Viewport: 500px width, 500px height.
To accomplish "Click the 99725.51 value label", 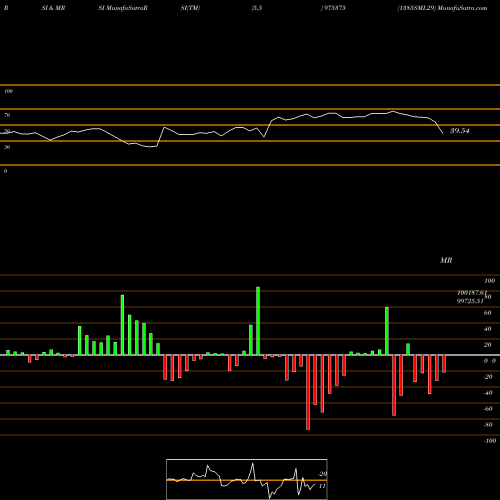I will pos(470,301).
